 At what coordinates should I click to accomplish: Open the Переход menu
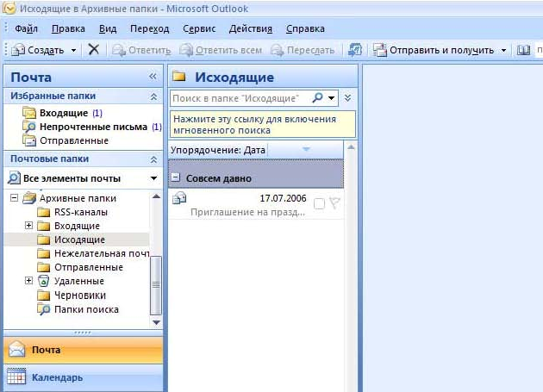coord(150,28)
